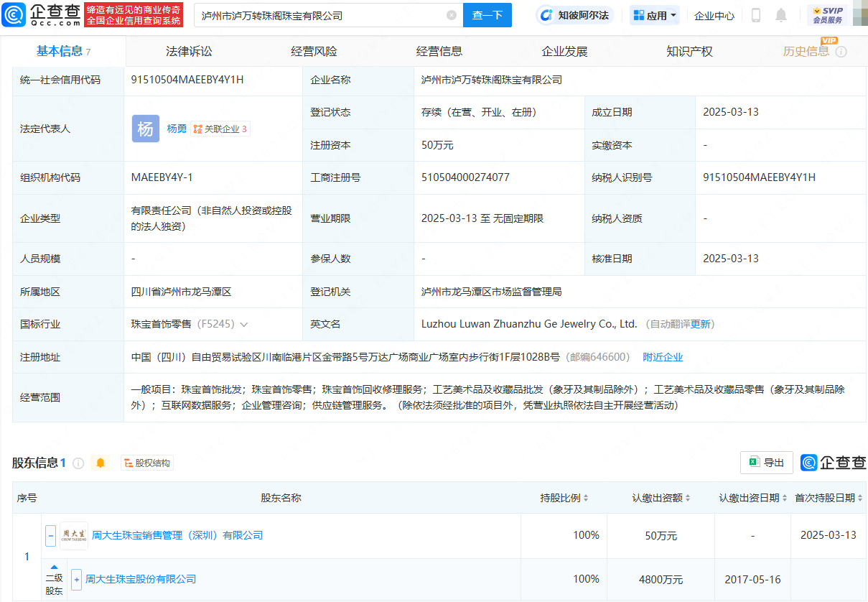This screenshot has width=868, height=602.
Task: Switch to the 基本信息 tab
Action: tap(63, 51)
